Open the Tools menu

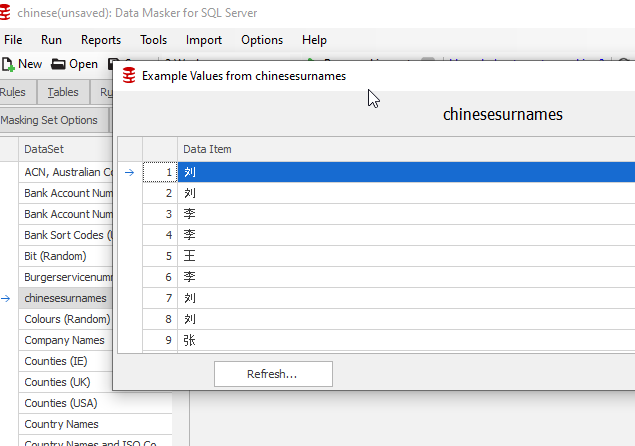[153, 40]
